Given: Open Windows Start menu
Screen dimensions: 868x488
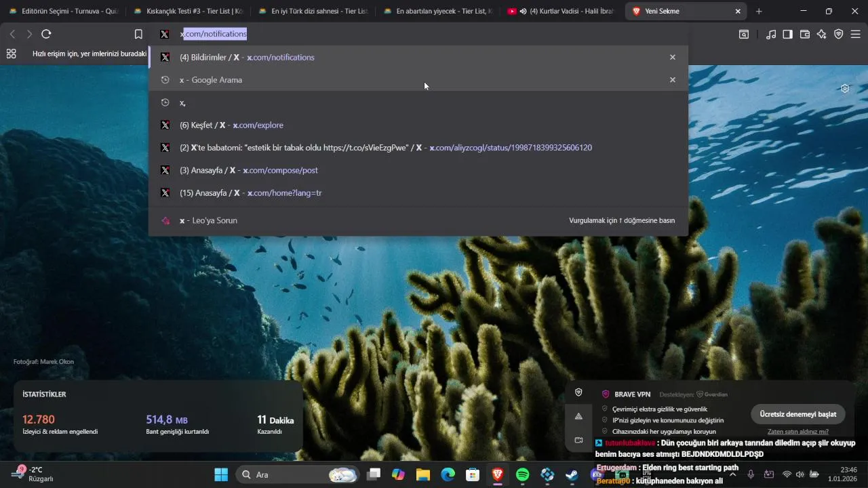Looking at the screenshot, I should [221, 474].
